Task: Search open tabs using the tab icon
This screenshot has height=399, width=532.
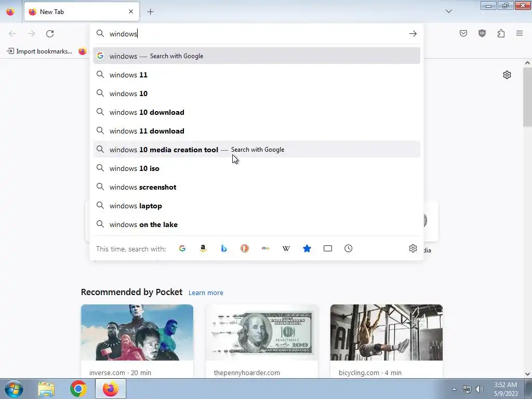Action: coord(328,249)
